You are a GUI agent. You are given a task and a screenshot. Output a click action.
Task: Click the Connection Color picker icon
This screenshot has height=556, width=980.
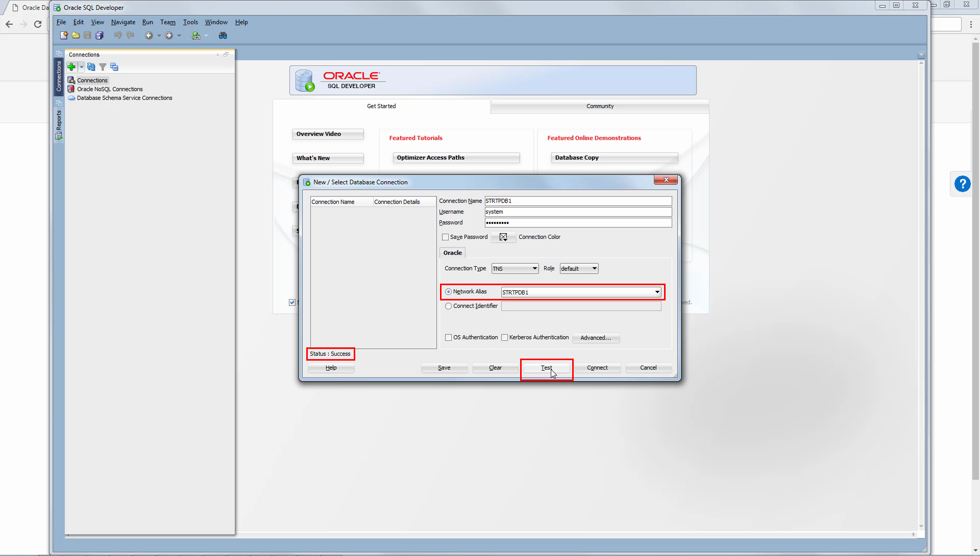tap(503, 237)
